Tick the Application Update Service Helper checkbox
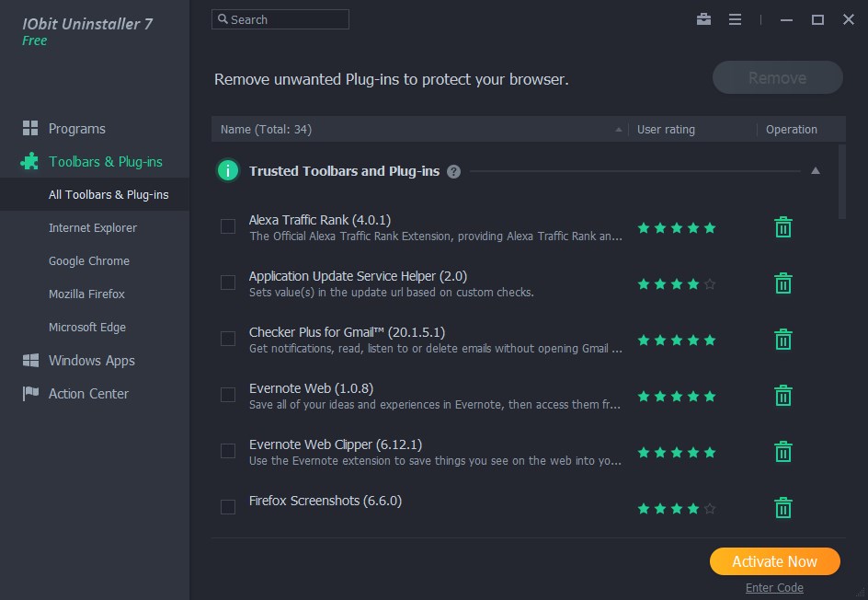Viewport: 868px width, 600px height. click(228, 283)
